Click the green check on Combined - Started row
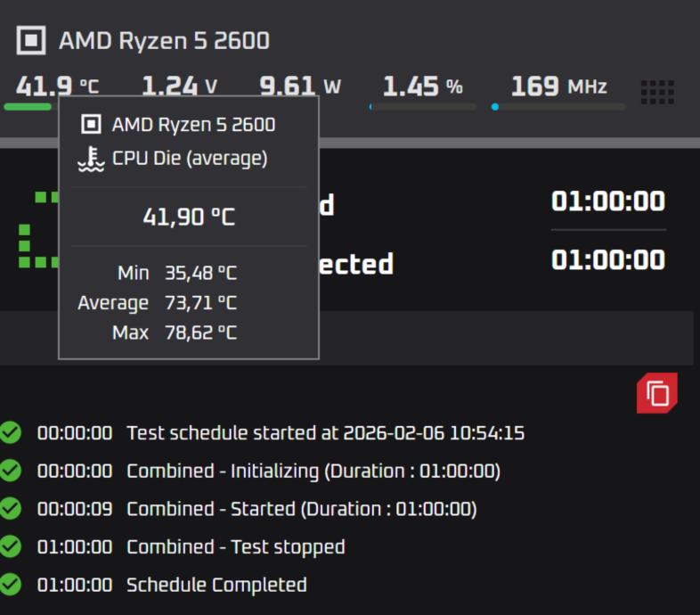The image size is (700, 615). tap(11, 509)
